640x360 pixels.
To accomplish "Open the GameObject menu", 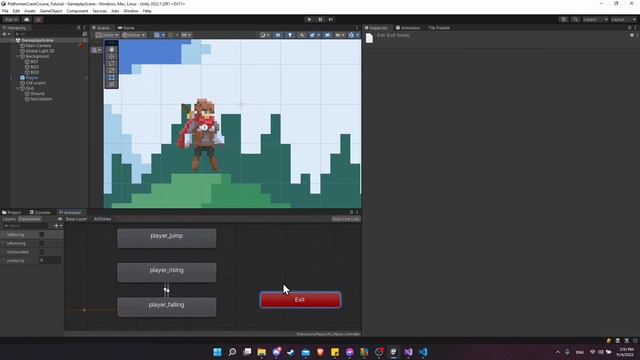I will click(51, 11).
